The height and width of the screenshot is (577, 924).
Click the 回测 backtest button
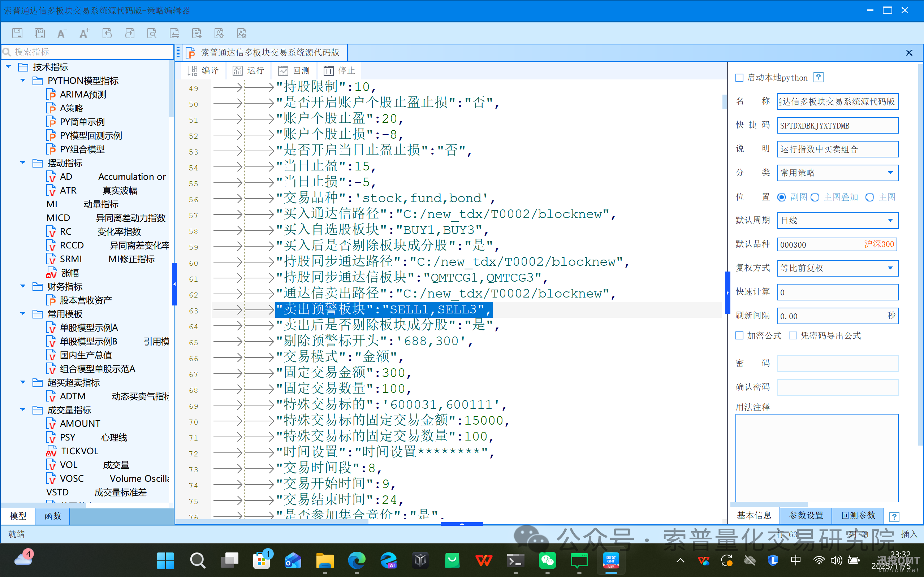(x=294, y=71)
